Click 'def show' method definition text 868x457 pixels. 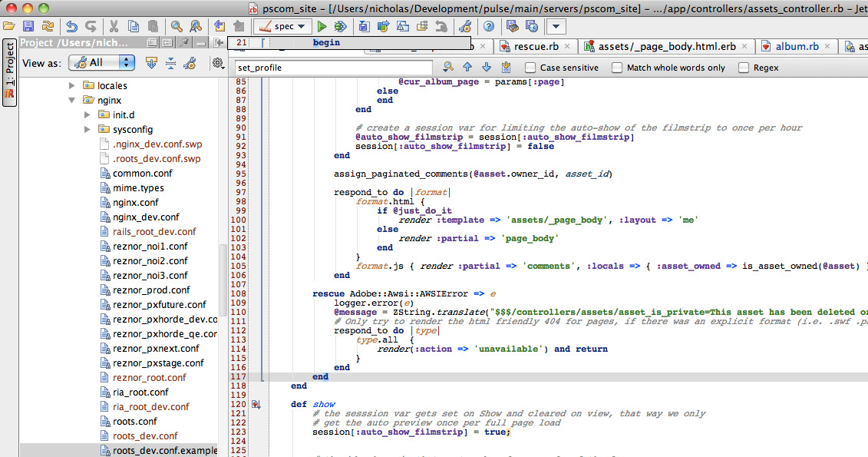click(x=313, y=404)
